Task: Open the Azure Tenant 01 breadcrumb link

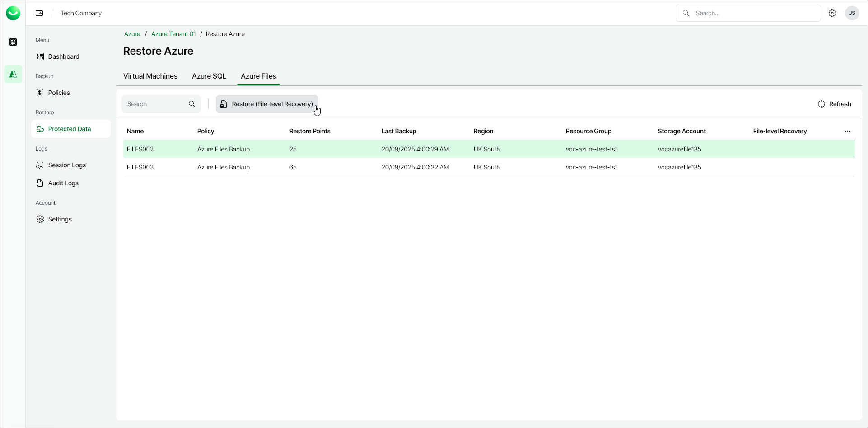Action: (x=173, y=34)
